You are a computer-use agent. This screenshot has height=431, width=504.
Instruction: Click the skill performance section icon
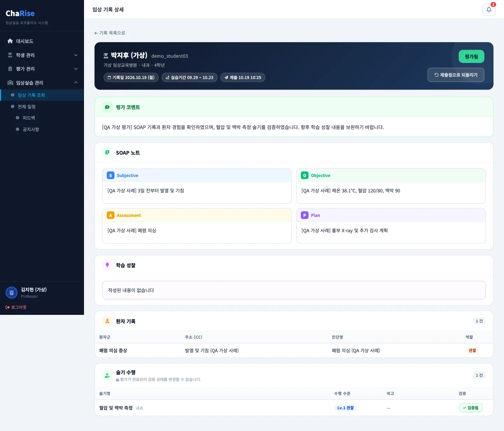107,375
